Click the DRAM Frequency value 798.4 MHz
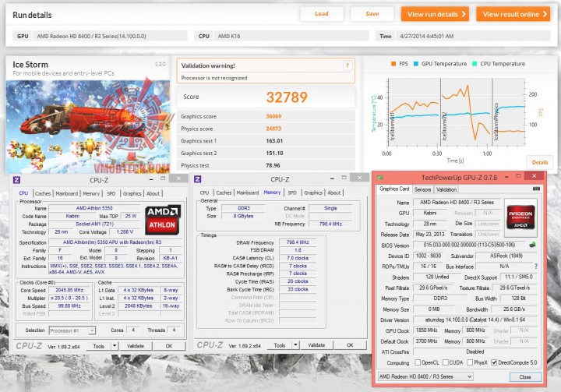Screen dimensions: 561x392 click(x=298, y=242)
